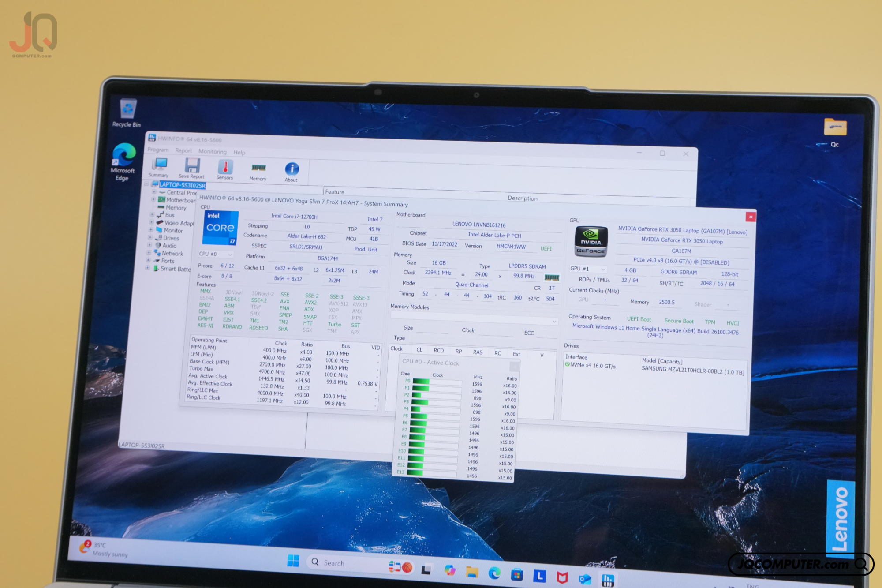Expand the Bus node
Screen dimensions: 882x588
152,215
